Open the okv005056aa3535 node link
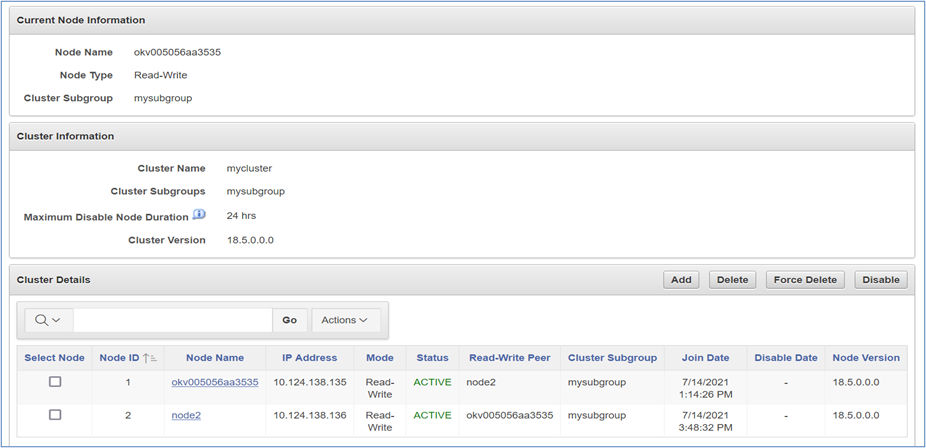 pyautogui.click(x=215, y=382)
